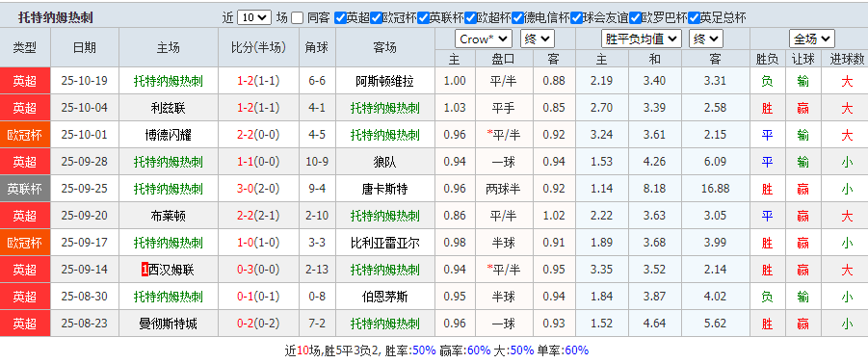Open the 终 dropdown beside 胜平负均值
This screenshot has height=363, width=868.
click(706, 39)
